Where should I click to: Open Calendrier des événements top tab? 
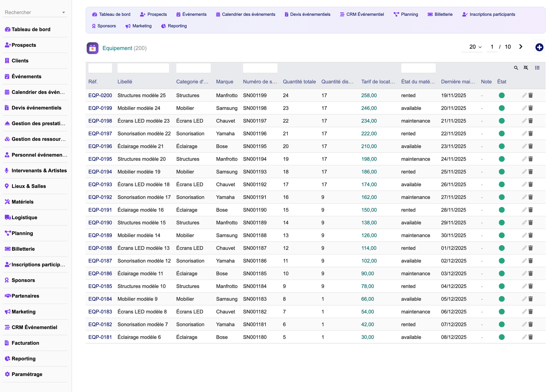245,14
